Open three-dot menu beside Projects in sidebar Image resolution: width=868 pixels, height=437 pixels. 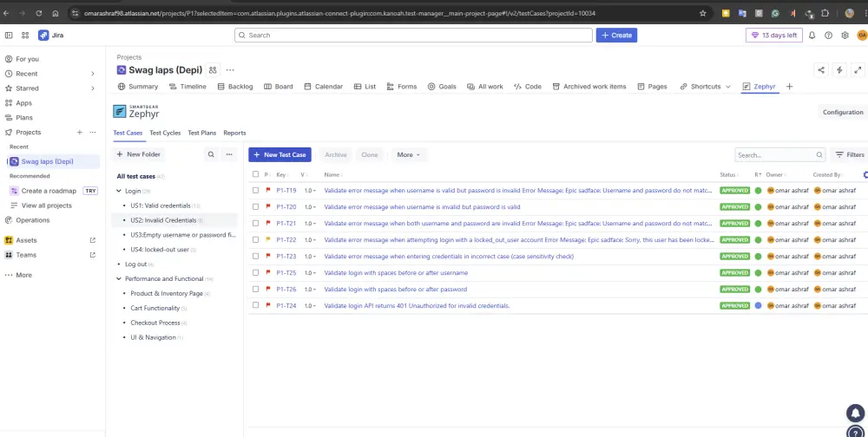coord(93,132)
